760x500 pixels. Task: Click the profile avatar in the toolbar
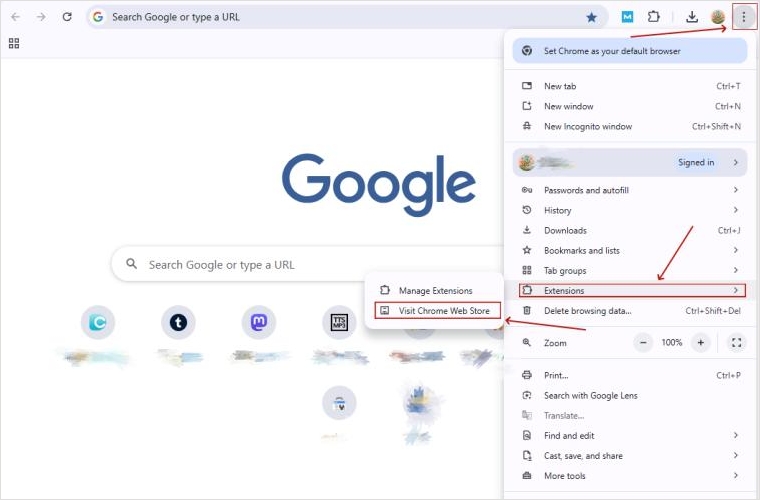(x=718, y=17)
